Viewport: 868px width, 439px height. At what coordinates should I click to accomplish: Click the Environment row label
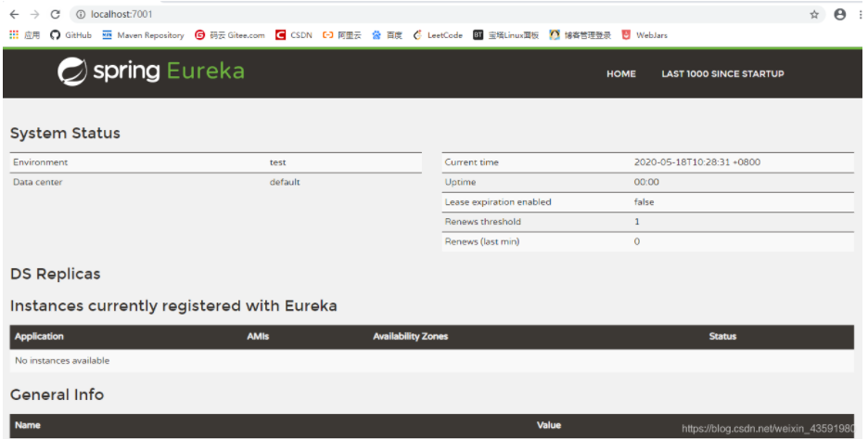41,162
